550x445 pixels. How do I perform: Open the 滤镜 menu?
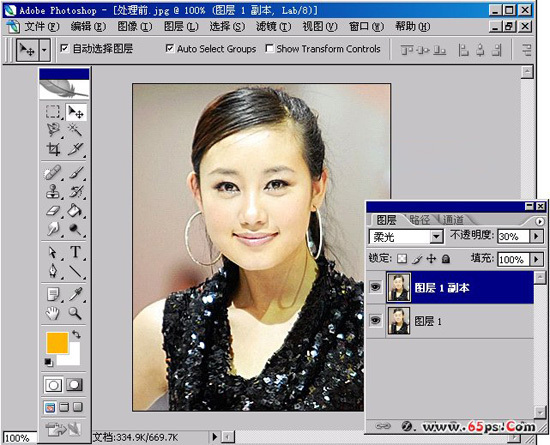pos(273,27)
